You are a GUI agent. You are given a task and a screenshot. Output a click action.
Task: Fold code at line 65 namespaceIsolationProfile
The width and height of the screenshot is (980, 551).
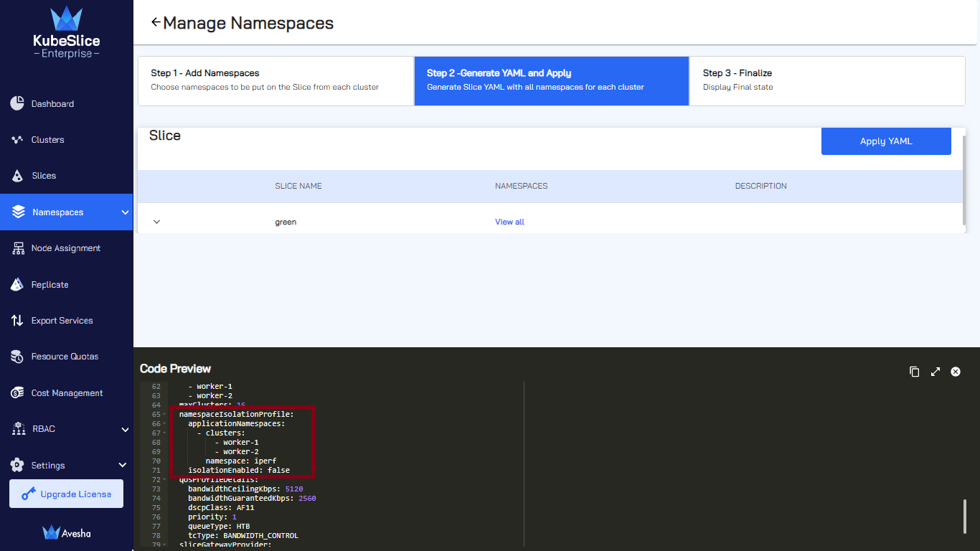coord(165,415)
